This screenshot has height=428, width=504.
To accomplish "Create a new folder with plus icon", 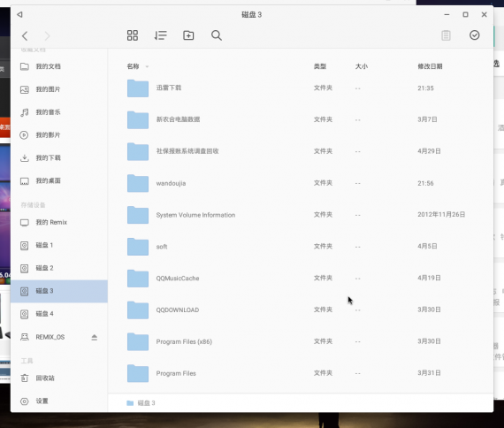I will [188, 35].
